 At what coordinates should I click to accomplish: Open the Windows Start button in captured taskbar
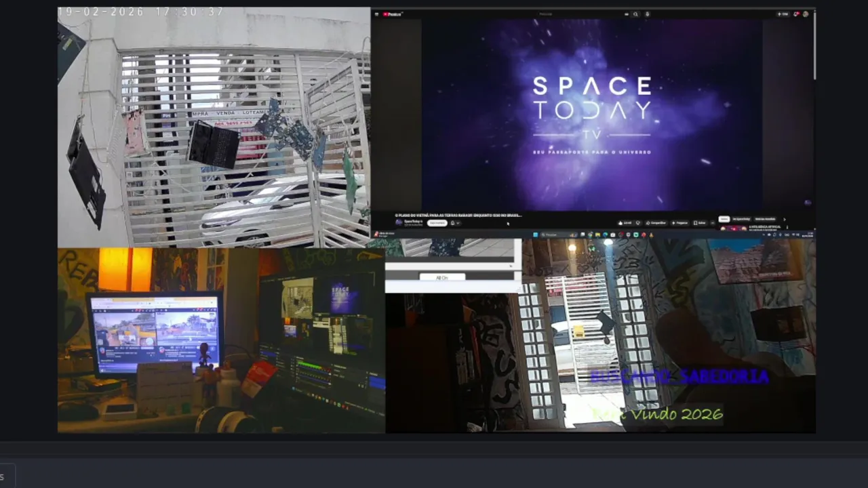coord(535,235)
